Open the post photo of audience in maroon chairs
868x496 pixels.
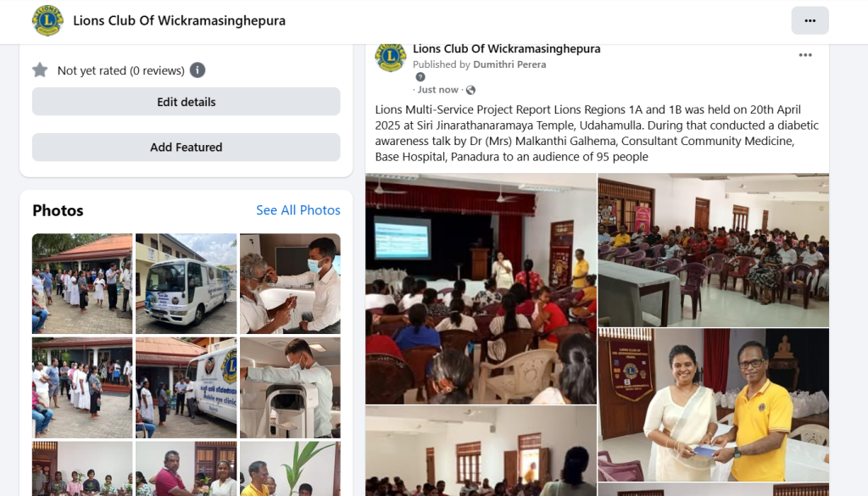pyautogui.click(x=714, y=250)
